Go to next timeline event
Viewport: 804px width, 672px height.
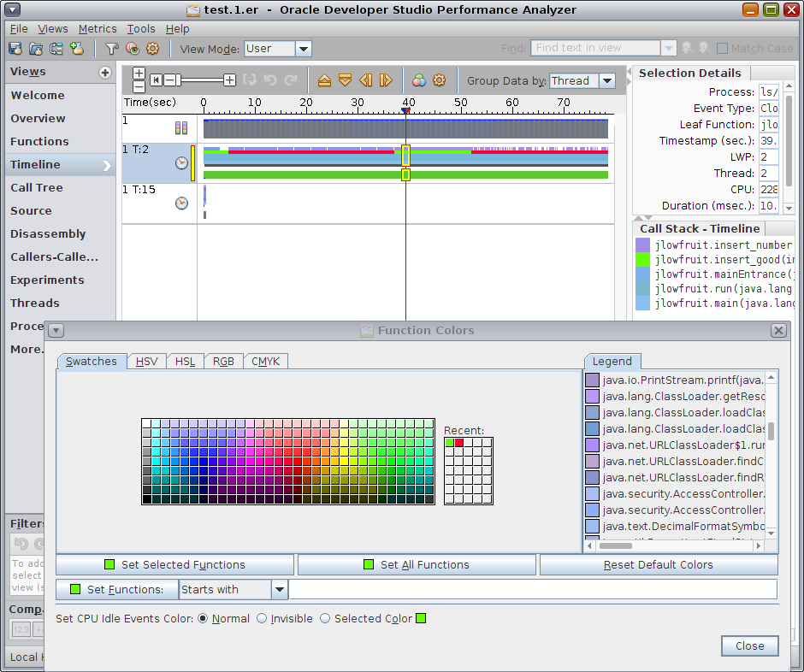[x=386, y=80]
